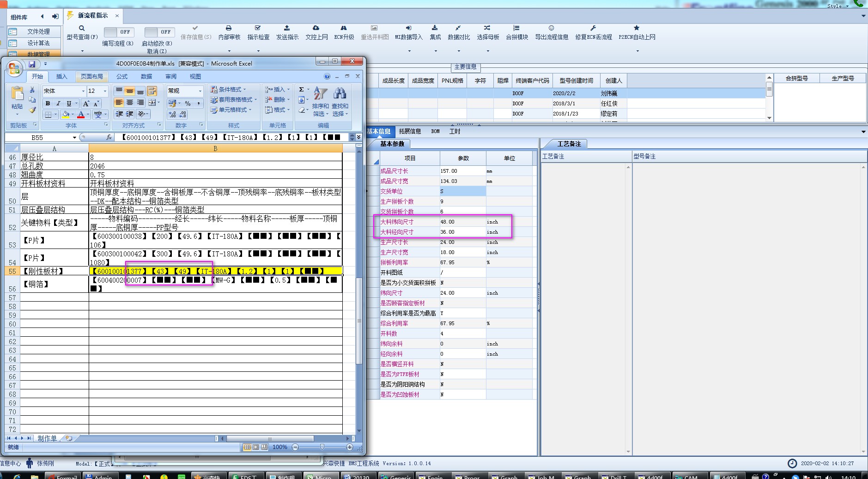Screen dimensions: 868x479
Task: Expand the Excel formula bar
Action: pos(359,137)
